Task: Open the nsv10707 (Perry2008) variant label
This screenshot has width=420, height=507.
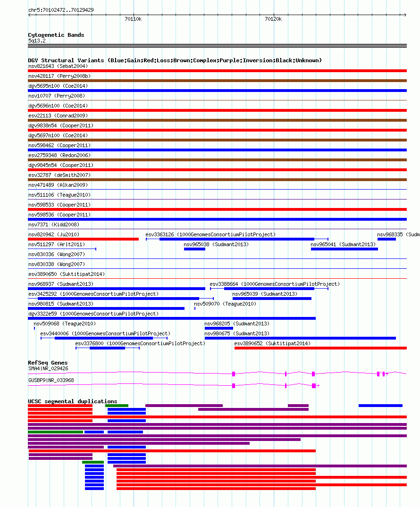Action: click(x=57, y=96)
